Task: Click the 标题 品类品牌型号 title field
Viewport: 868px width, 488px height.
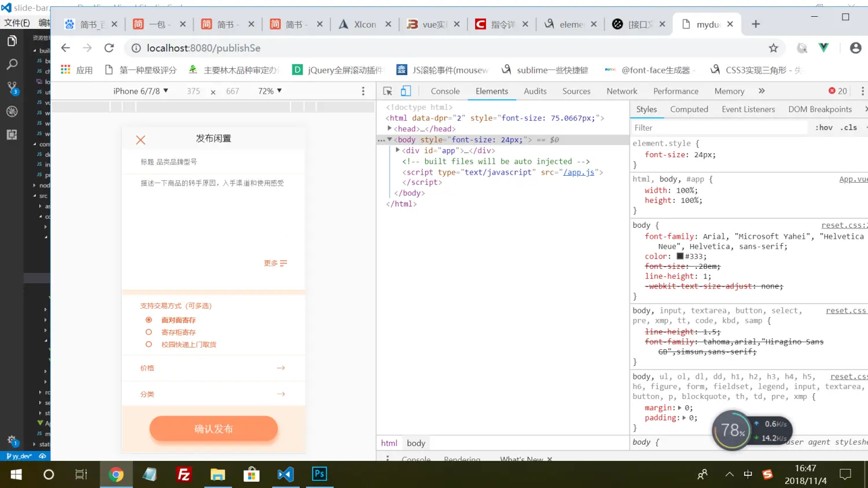Action: tap(213, 162)
